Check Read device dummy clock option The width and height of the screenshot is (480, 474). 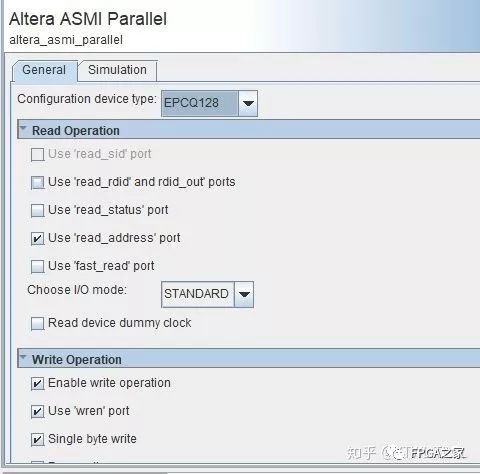(x=37, y=324)
